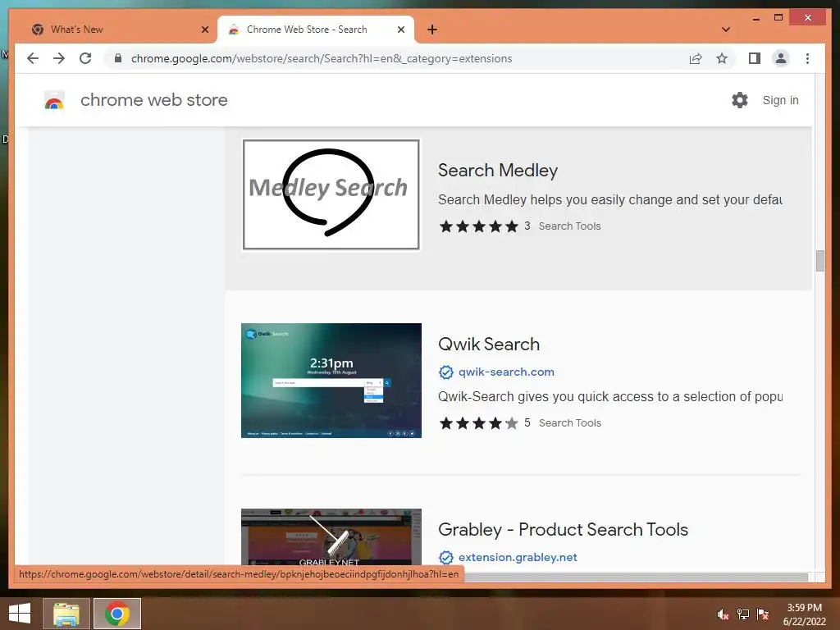840x630 pixels.
Task: Open the browser side panel
Action: click(x=755, y=58)
